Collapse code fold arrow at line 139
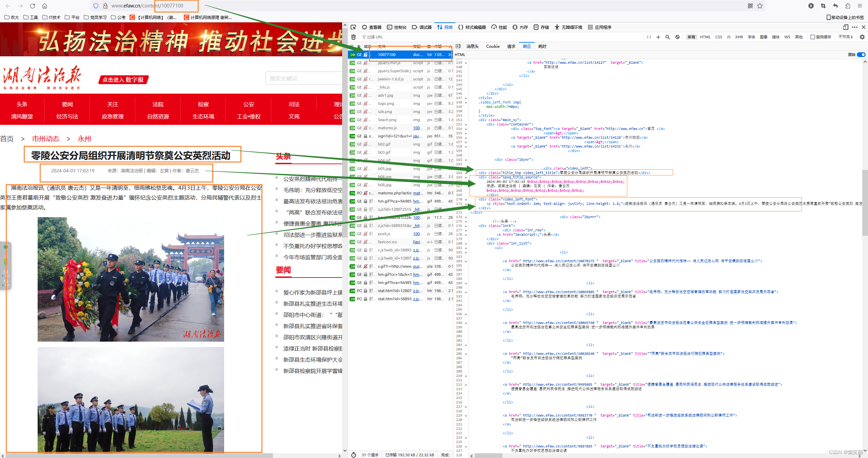Image resolution: width=868 pixels, height=458 pixels. pos(466,63)
